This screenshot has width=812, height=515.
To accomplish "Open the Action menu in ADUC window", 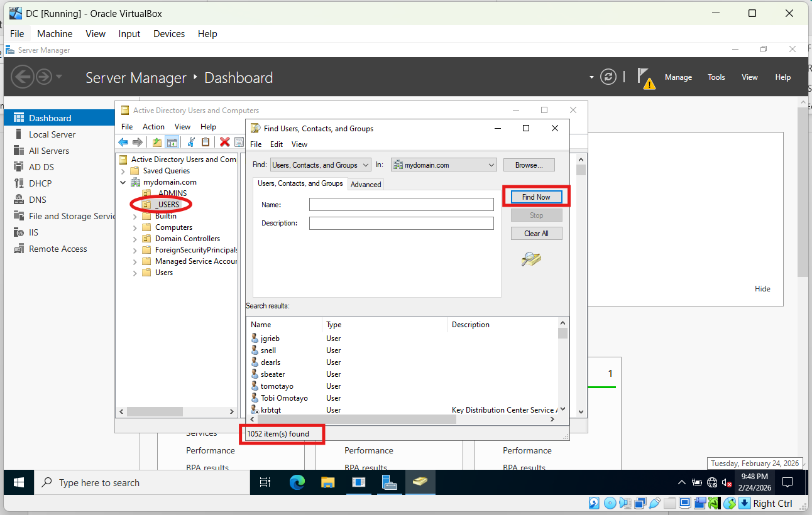I will click(x=153, y=127).
